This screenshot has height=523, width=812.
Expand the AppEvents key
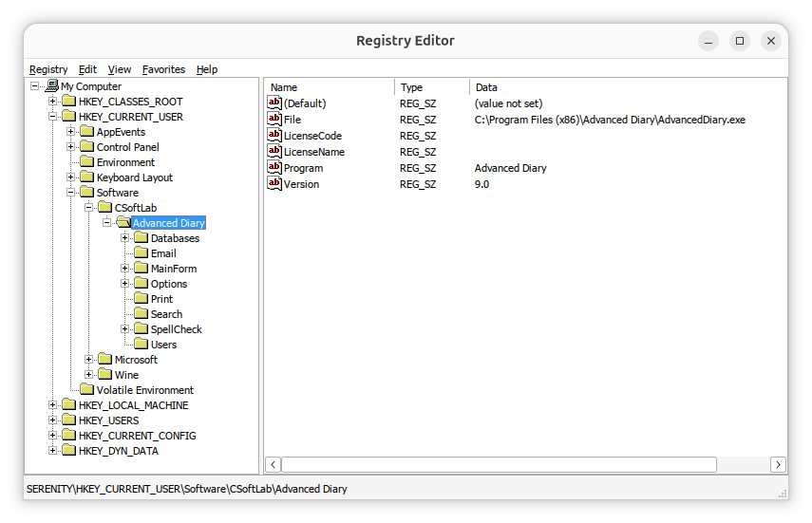click(70, 132)
